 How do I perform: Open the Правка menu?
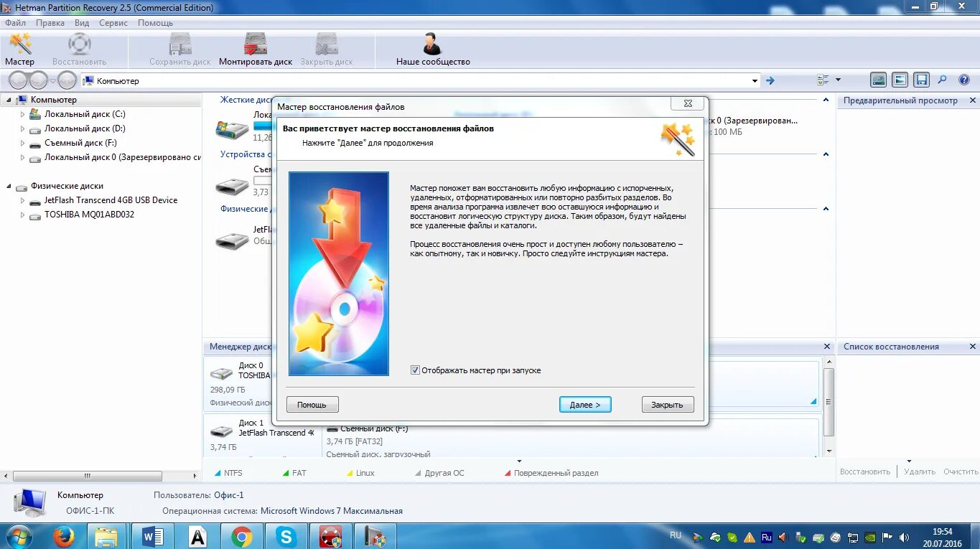point(50,23)
